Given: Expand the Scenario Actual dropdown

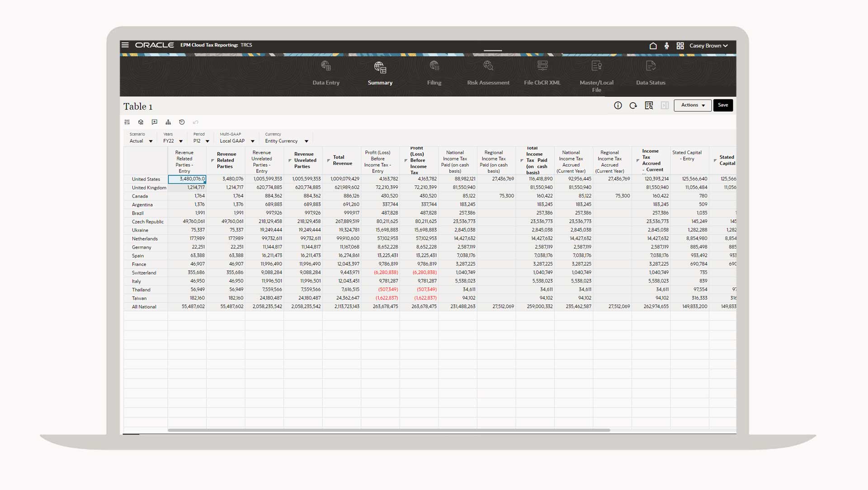Looking at the screenshot, I should pos(151,141).
